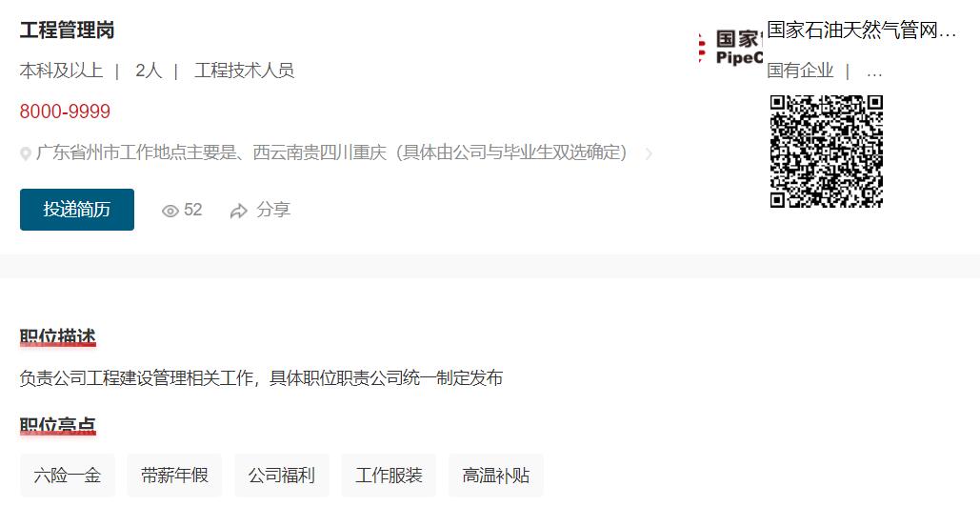The image size is (980, 507).
Task: Click the 工程技术人员 category label
Action: point(245,71)
